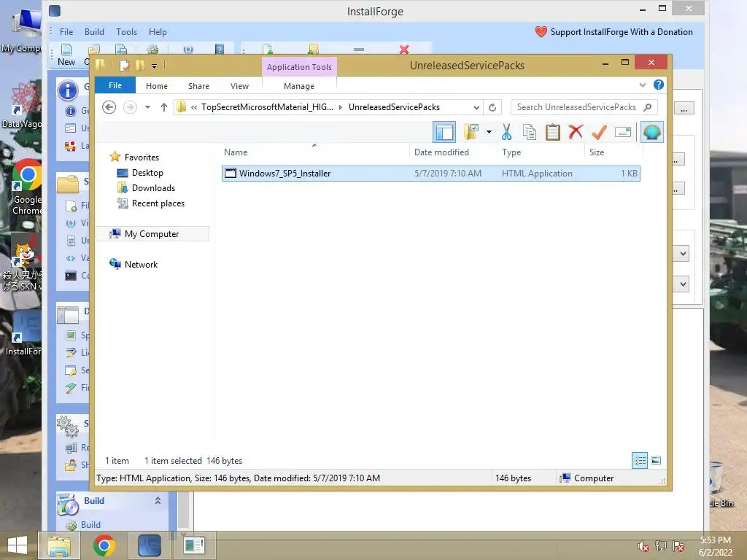This screenshot has width=747, height=560.
Task: Sort by the Type column header
Action: [541, 152]
